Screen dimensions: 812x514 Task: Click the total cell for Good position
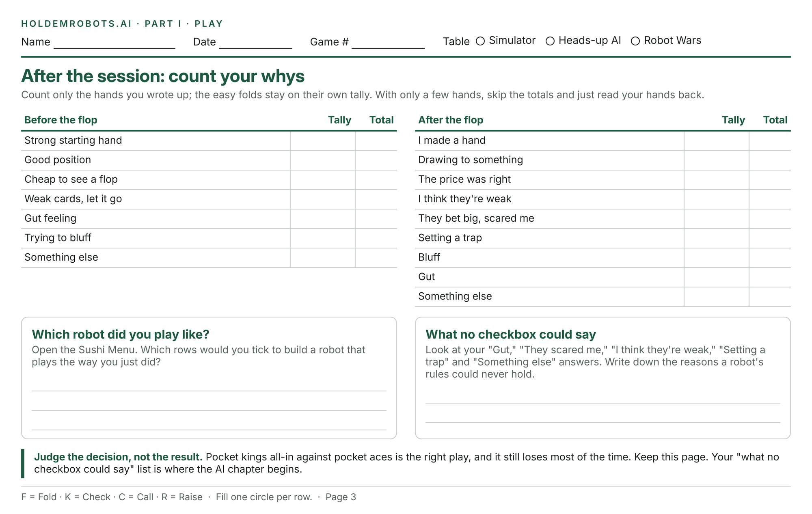click(x=376, y=160)
